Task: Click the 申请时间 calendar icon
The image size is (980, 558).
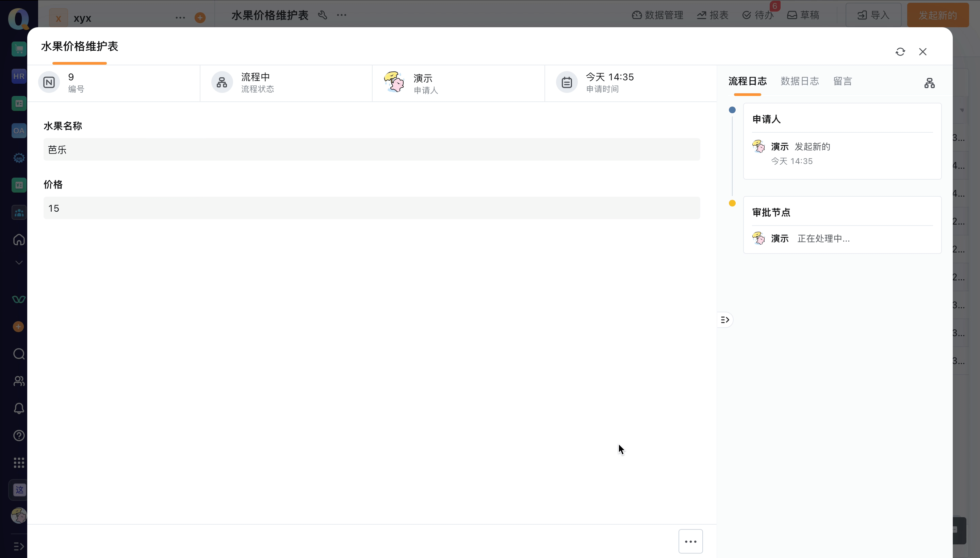Action: coord(567,82)
